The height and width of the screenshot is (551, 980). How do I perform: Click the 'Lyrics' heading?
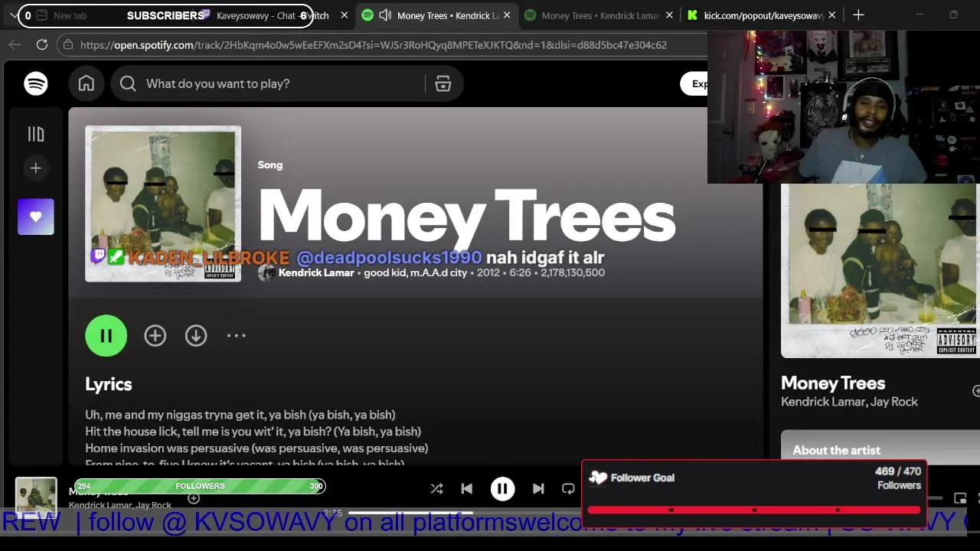[109, 384]
